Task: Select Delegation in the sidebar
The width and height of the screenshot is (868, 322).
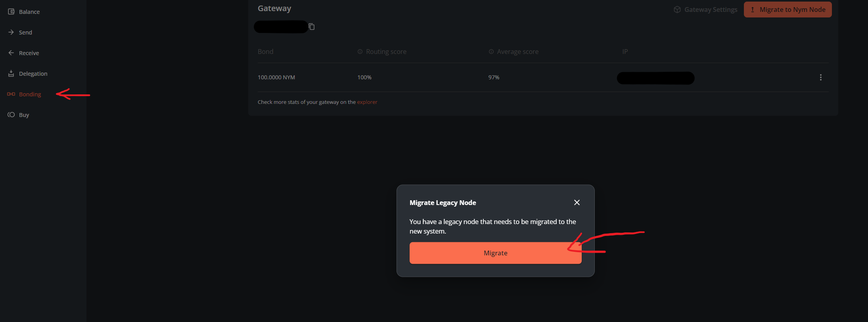Action: click(33, 74)
